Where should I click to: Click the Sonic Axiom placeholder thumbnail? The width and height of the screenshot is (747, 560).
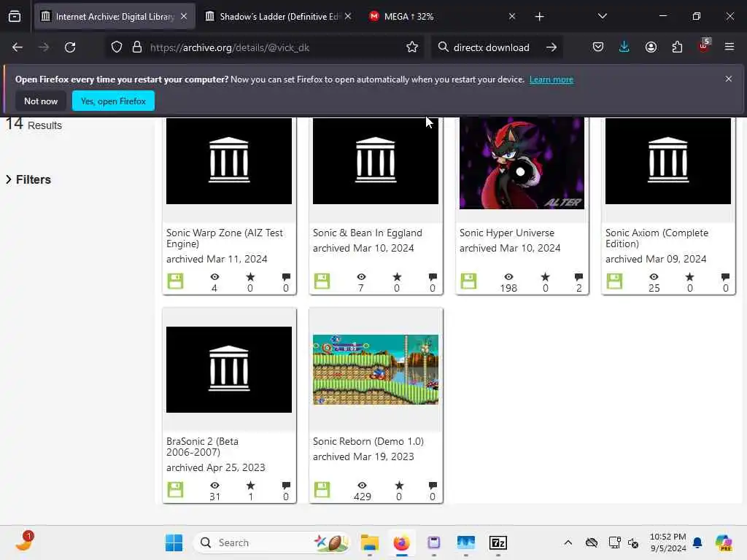[668, 161]
